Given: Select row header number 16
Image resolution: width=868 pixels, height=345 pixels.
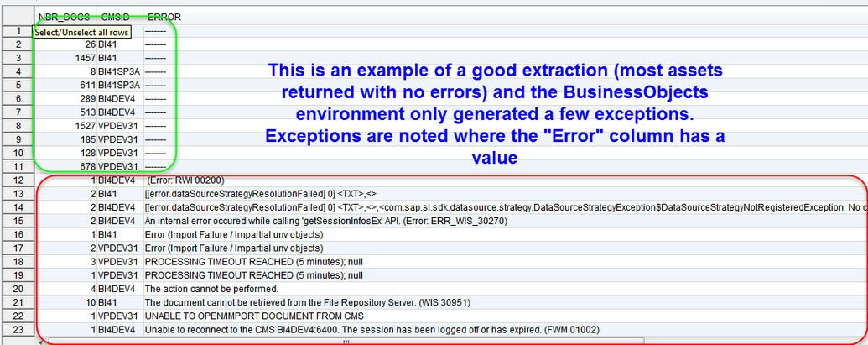Looking at the screenshot, I should pos(17,234).
